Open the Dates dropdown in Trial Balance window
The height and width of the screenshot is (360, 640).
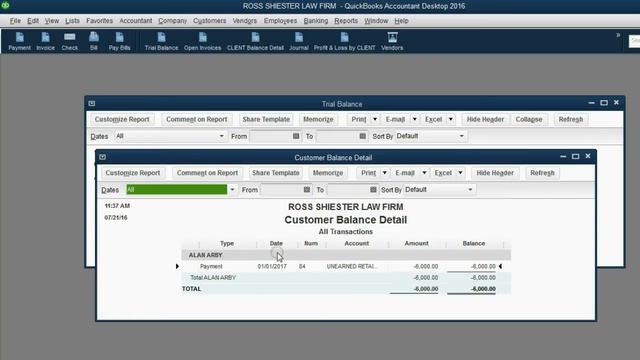pyautogui.click(x=222, y=136)
